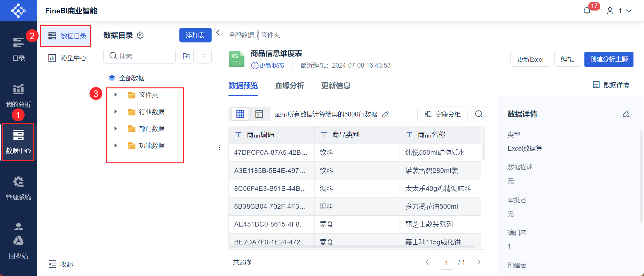Open the notifications bell
This screenshot has width=644, height=276.
coord(587,11)
